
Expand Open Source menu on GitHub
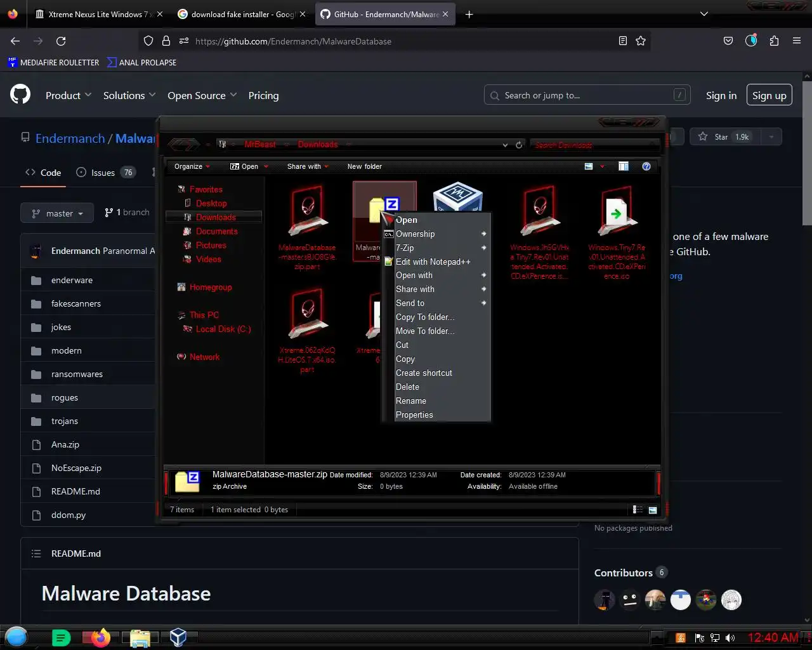tap(202, 95)
